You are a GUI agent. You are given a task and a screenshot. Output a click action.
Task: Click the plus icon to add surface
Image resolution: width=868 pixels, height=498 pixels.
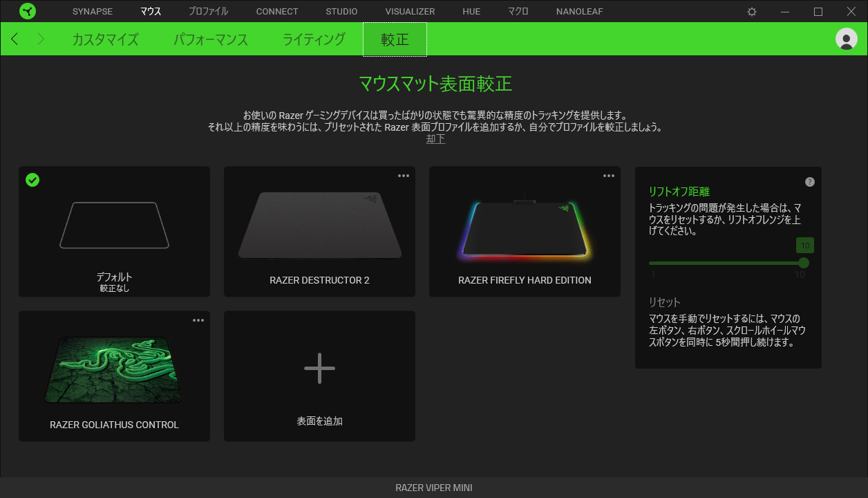pyautogui.click(x=319, y=368)
